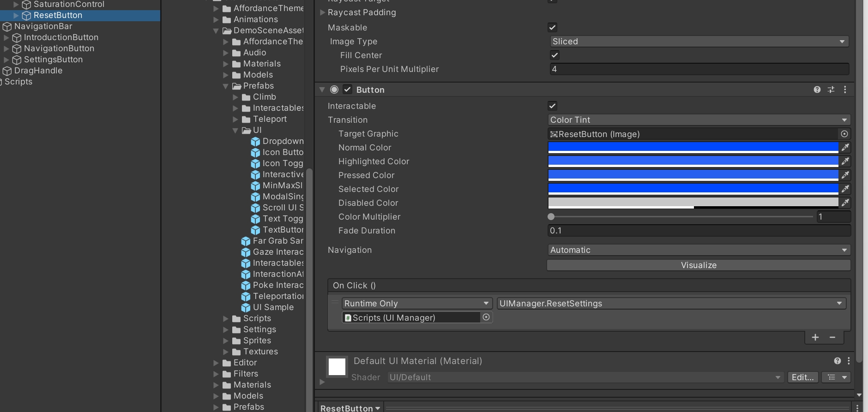Collapse UI folder in project tree
This screenshot has width=868, height=412.
pos(235,131)
